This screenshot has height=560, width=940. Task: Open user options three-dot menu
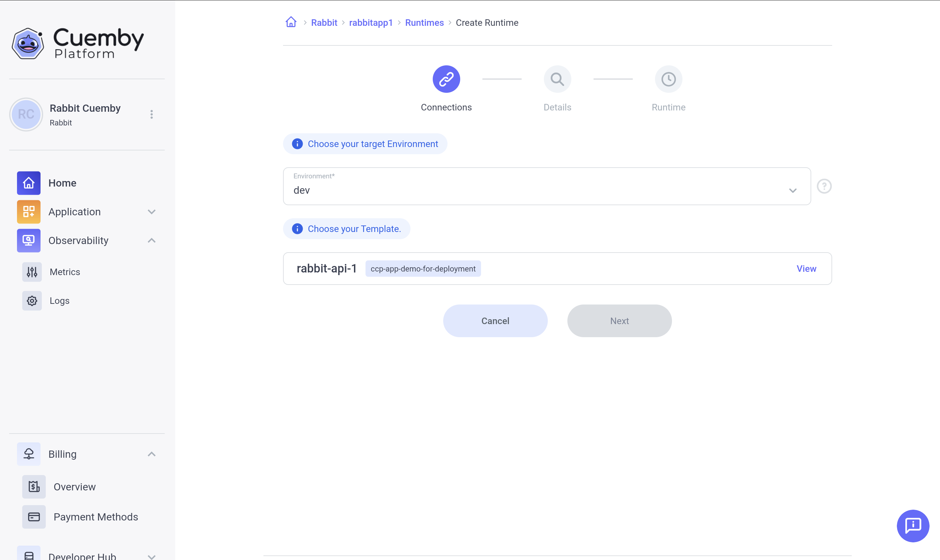click(151, 114)
